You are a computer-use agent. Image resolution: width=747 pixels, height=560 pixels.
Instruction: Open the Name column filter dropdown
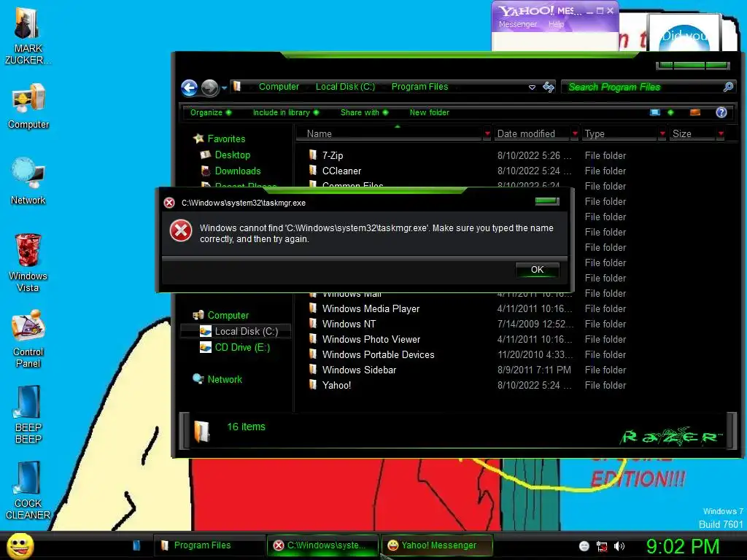(x=487, y=134)
